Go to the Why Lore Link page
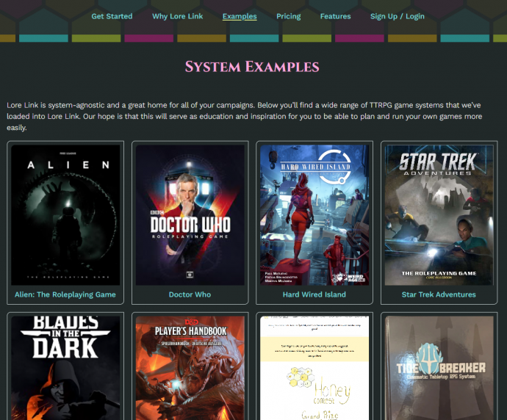The height and width of the screenshot is (420, 507). tap(178, 16)
